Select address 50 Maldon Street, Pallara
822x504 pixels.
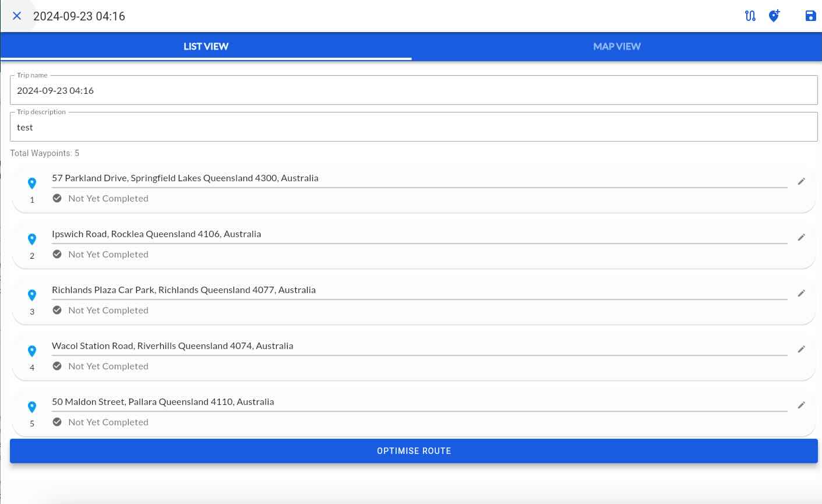163,402
